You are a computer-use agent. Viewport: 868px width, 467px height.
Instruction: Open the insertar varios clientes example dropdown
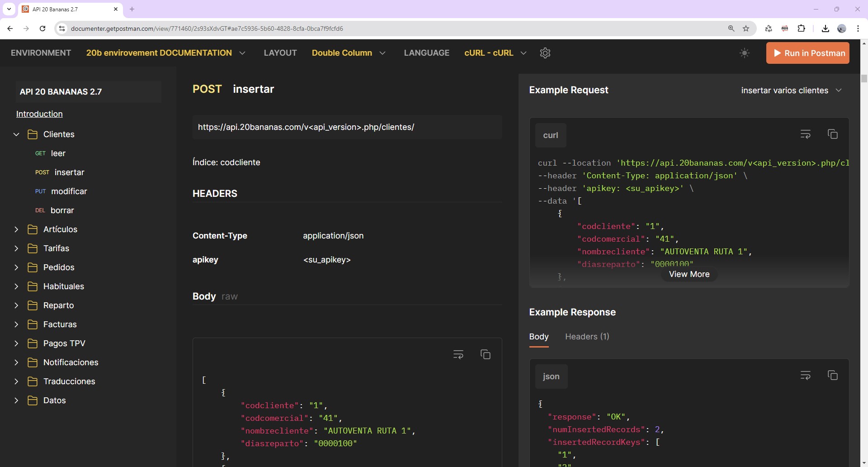791,91
